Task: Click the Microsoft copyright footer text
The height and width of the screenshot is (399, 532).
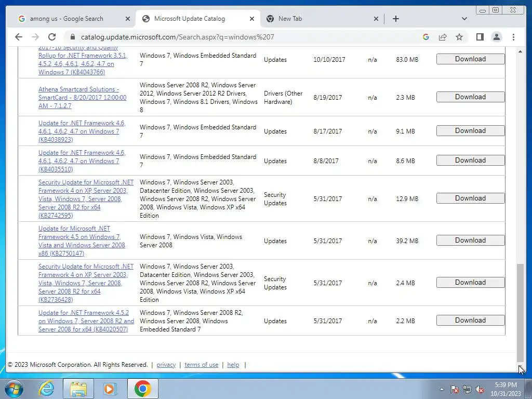Action: pyautogui.click(x=78, y=365)
